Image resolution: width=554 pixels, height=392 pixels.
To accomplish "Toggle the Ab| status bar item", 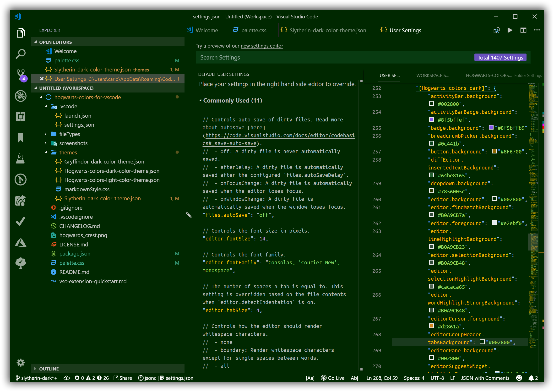I will [x=354, y=378].
